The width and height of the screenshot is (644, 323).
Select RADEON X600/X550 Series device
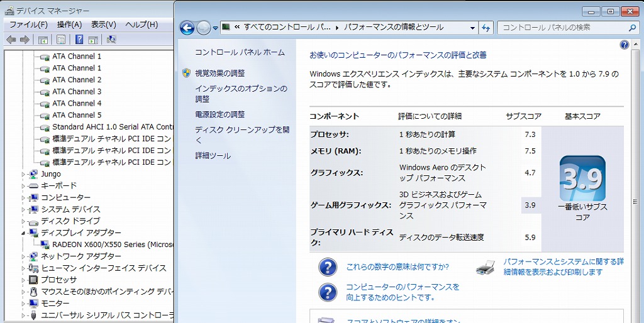(113, 244)
